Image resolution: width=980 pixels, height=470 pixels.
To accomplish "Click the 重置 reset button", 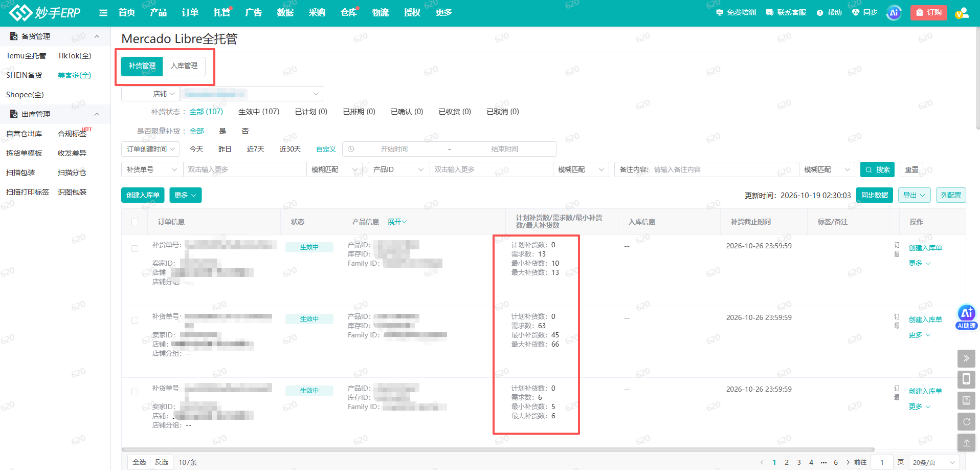I will pos(911,169).
